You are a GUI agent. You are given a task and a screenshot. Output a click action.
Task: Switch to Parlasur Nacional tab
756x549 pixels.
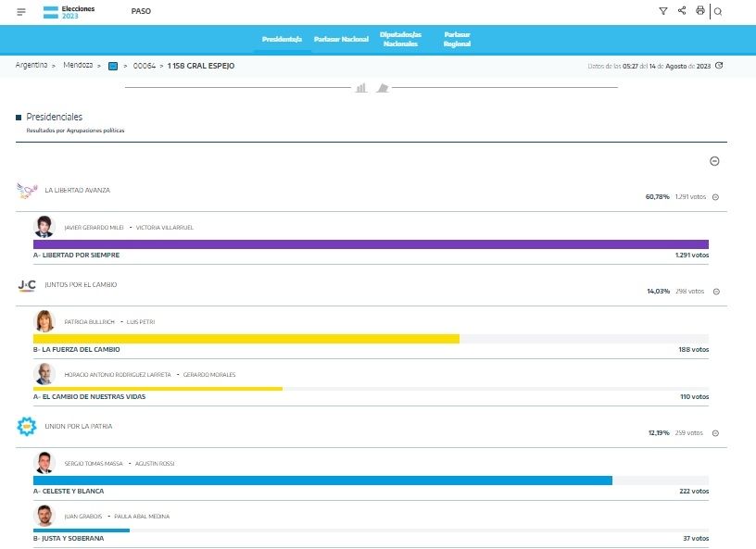pos(341,39)
